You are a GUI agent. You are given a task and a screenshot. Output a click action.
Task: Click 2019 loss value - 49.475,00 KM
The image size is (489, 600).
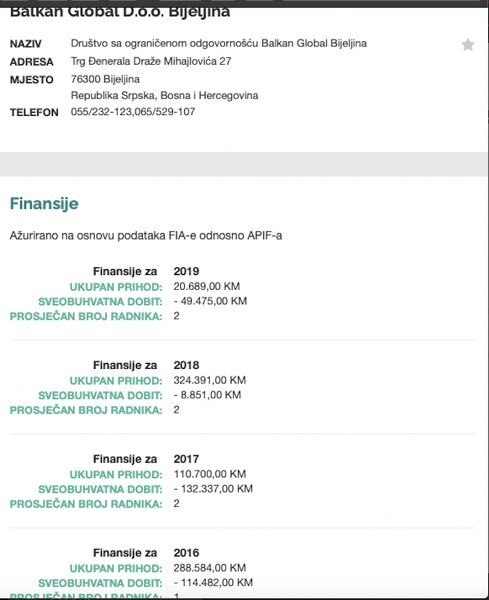[210, 301]
